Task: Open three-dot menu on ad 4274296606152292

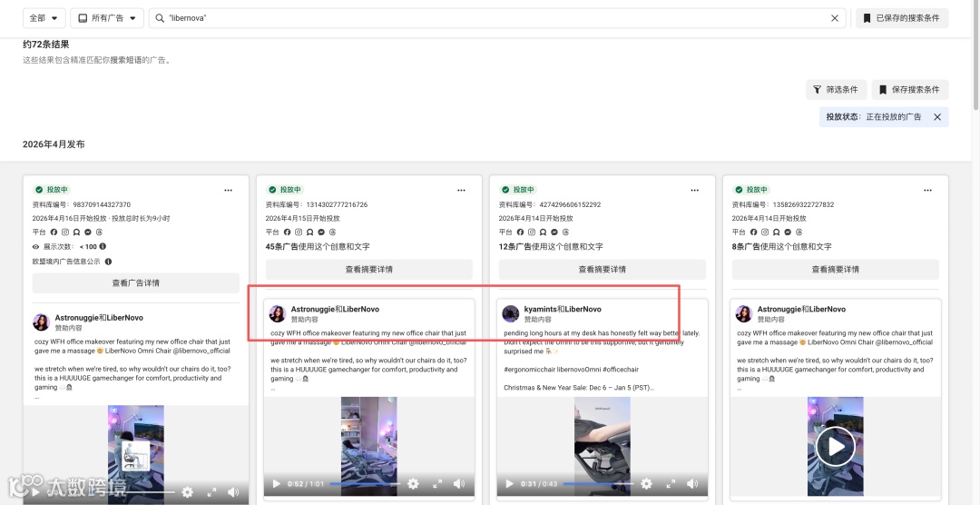Action: (694, 190)
